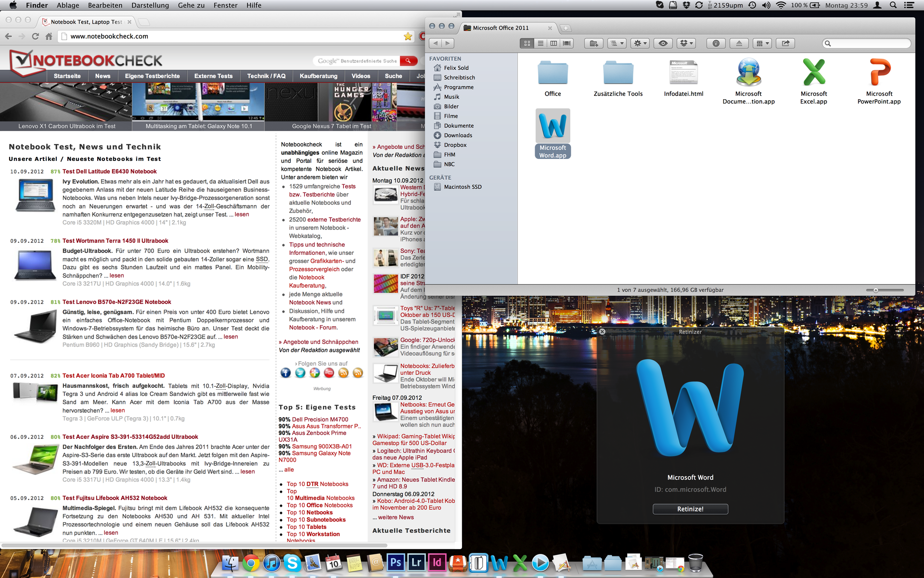The image size is (924, 578).
Task: Open the Test Dell Latitude E6430 link
Action: point(109,171)
